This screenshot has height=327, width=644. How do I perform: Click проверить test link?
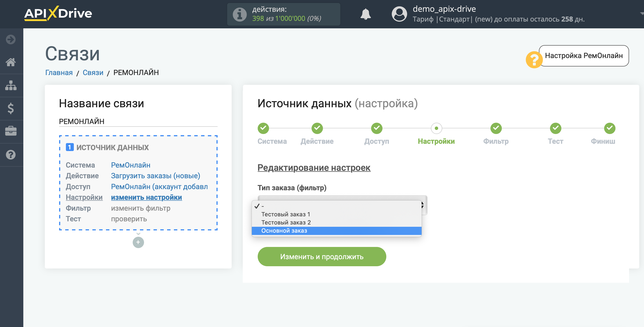tap(129, 219)
